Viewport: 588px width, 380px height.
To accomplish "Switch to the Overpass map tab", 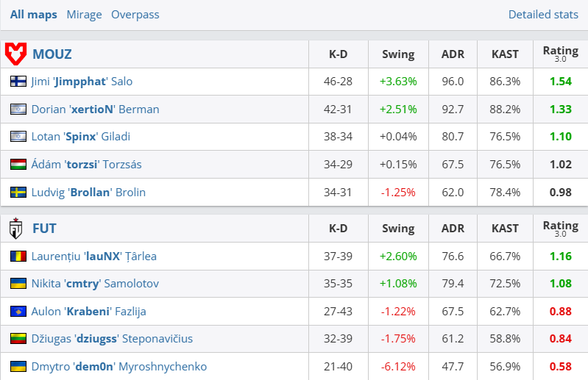I will (135, 15).
